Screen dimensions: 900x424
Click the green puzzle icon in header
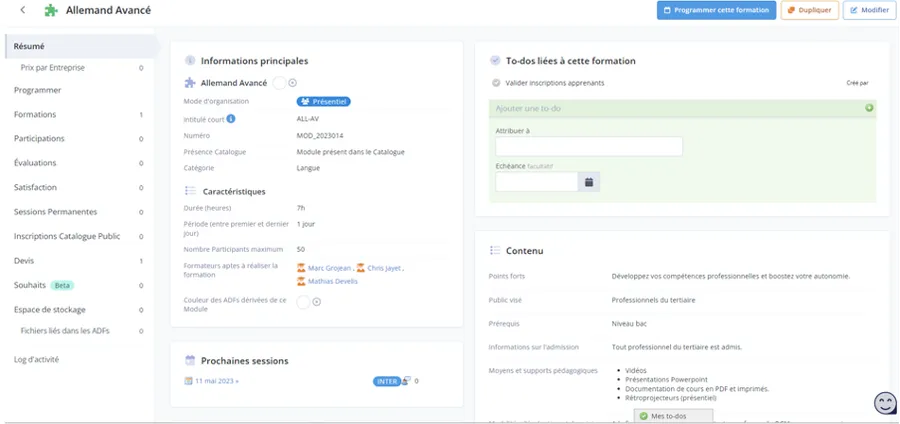(52, 10)
